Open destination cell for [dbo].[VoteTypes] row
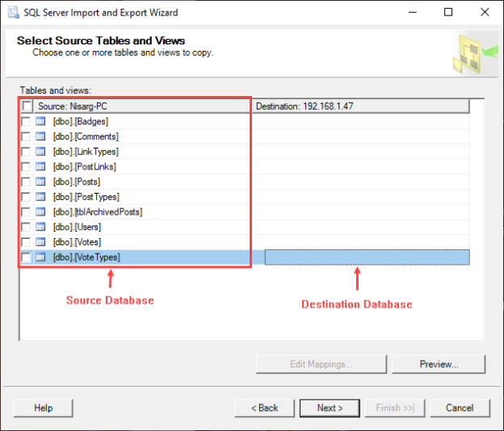Image resolution: width=504 pixels, height=431 pixels. [x=367, y=257]
